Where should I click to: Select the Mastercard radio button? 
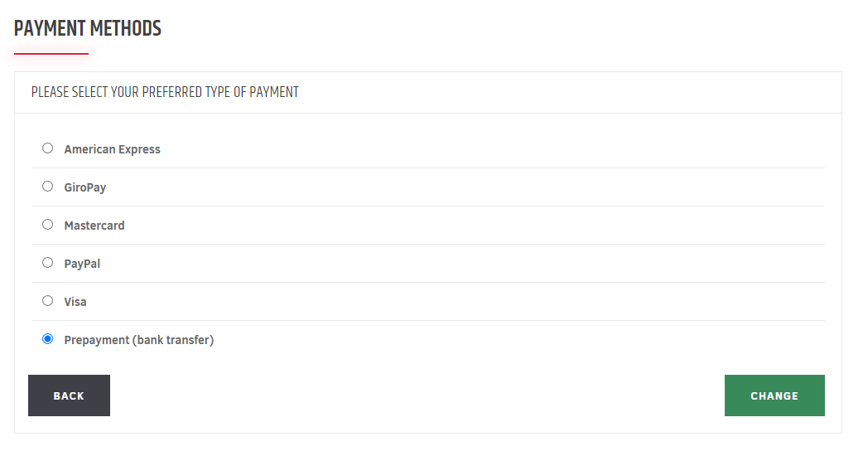(47, 225)
